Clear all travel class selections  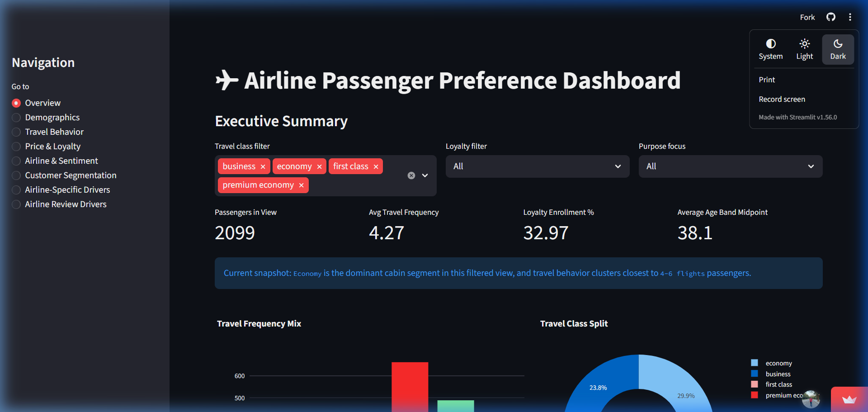coord(411,175)
